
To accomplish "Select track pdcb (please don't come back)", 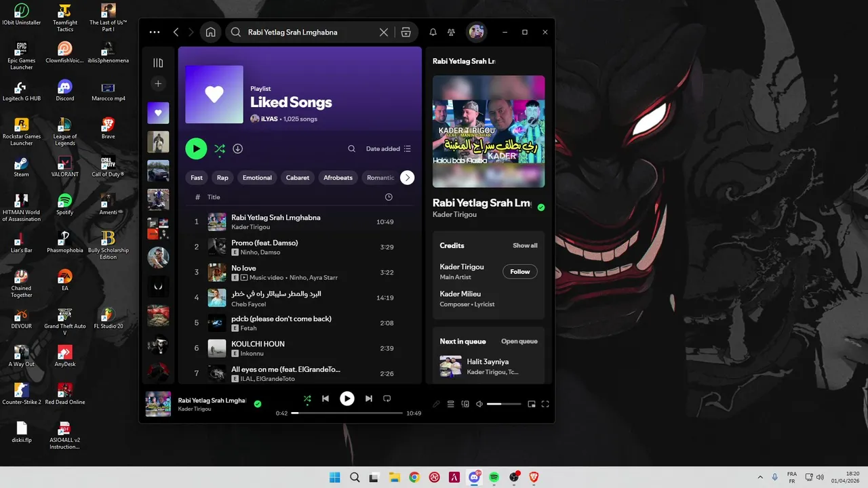I will click(x=300, y=323).
